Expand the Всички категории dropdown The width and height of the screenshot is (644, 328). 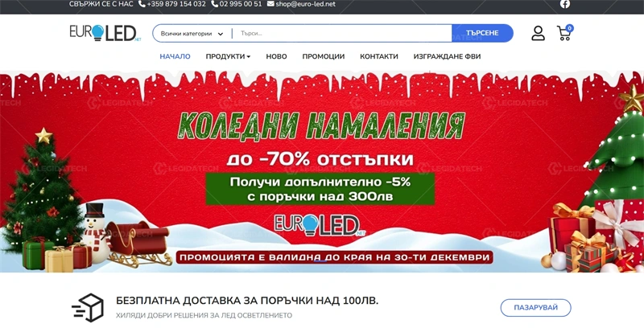point(192,34)
